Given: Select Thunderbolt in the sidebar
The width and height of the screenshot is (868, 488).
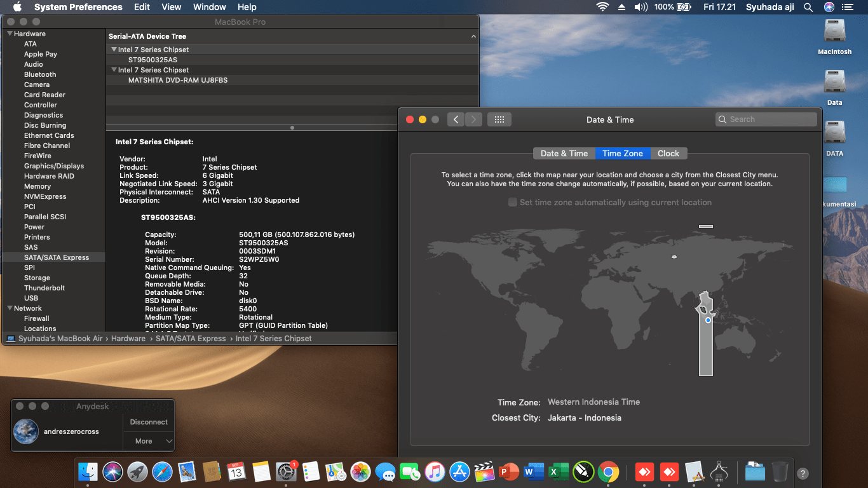Looking at the screenshot, I should coord(44,288).
